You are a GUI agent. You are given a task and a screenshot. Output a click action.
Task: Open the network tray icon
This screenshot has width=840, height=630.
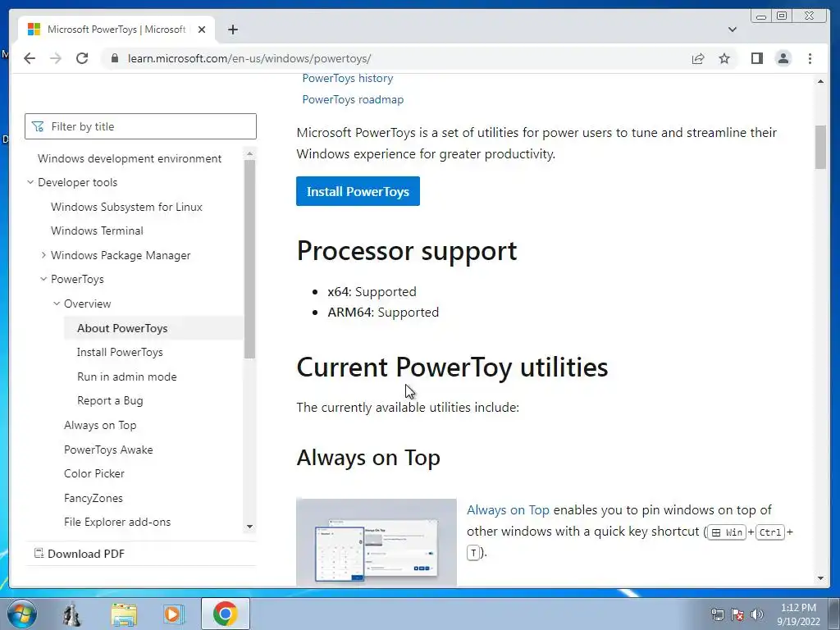coord(717,614)
